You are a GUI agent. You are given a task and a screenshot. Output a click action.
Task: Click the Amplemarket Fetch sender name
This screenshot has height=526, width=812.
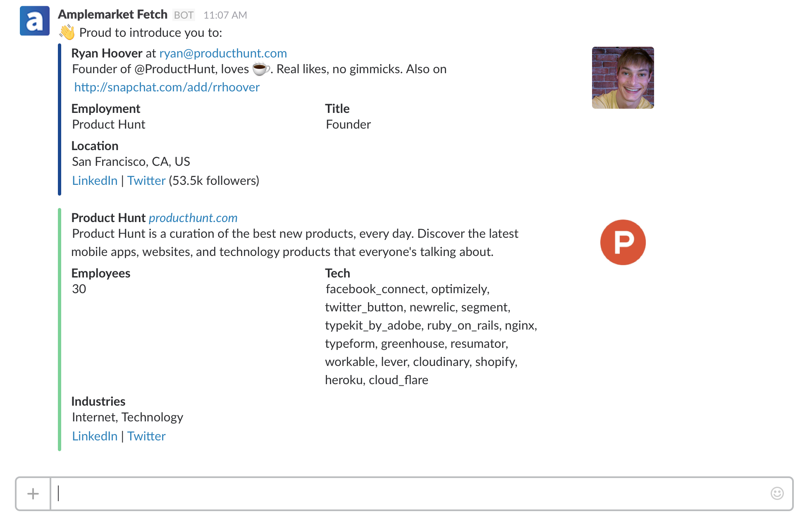[112, 14]
